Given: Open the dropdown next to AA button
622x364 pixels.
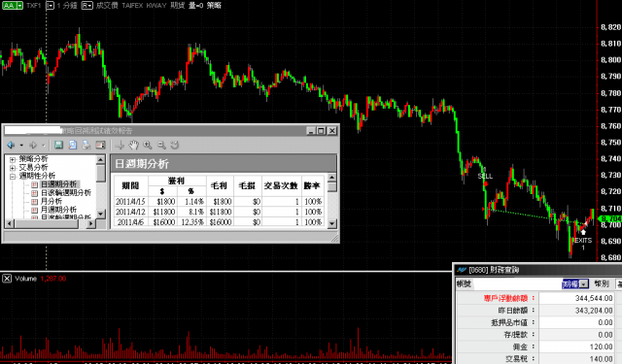Looking at the screenshot, I should 19,6.
